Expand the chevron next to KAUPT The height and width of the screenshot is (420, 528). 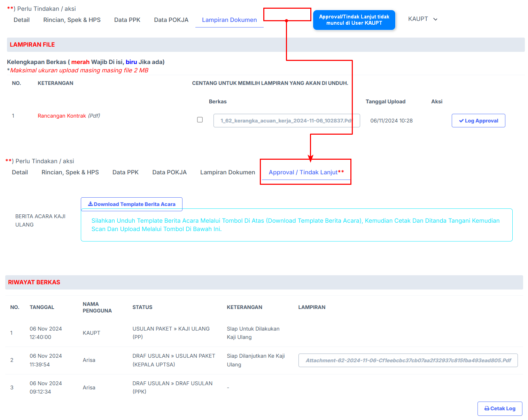pyautogui.click(x=435, y=19)
